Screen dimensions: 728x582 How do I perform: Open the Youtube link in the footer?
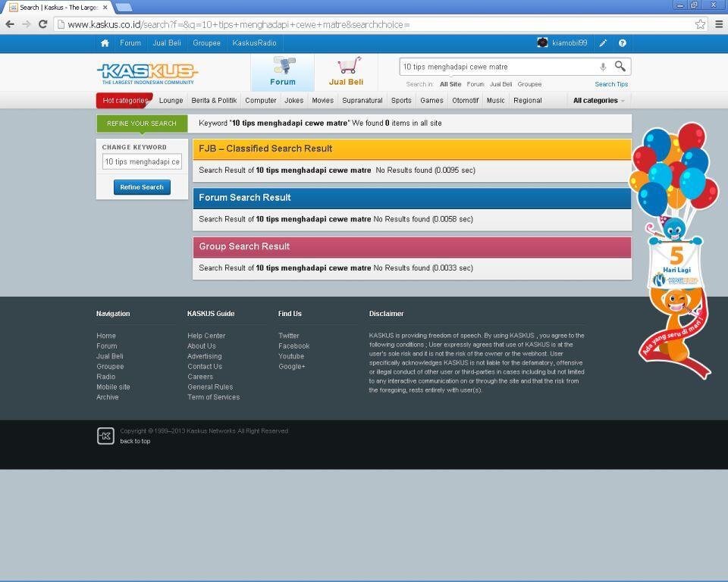tap(291, 356)
